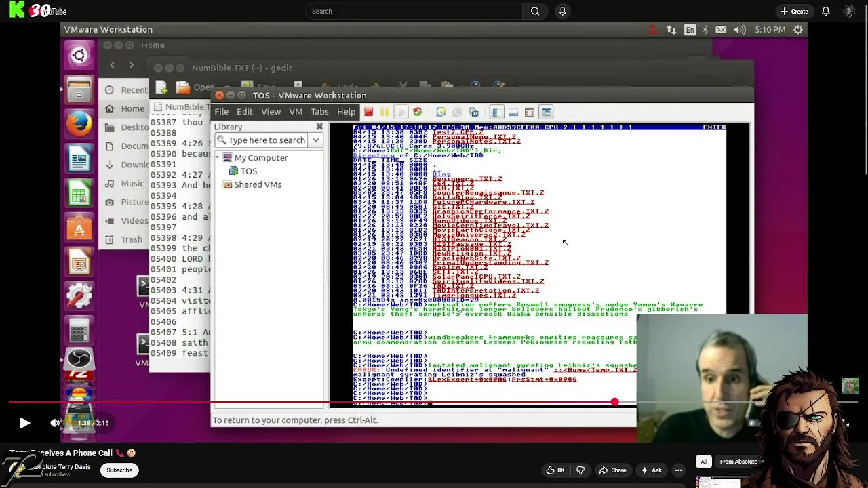The image size is (868, 488).
Task: Close the Library panel with X
Action: [x=319, y=127]
